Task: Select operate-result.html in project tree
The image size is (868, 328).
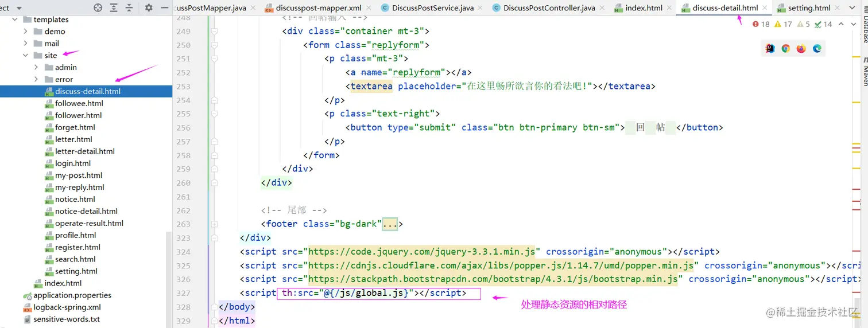Action: pos(89,224)
